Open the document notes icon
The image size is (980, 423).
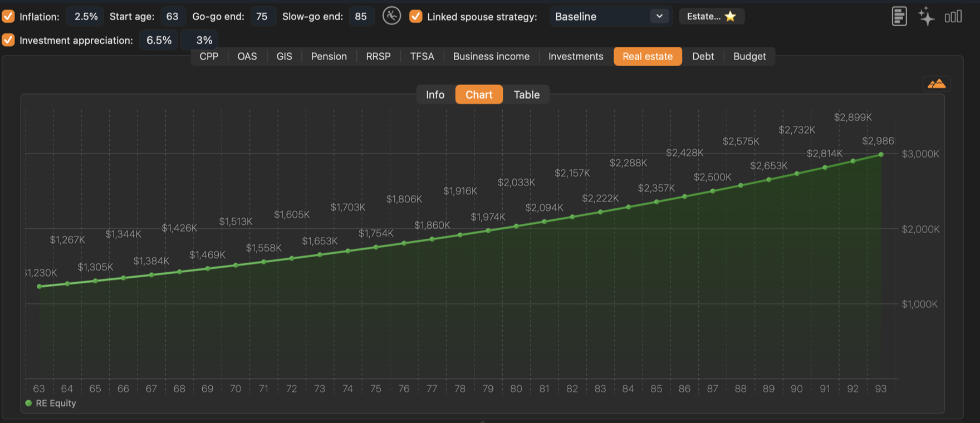pos(899,16)
